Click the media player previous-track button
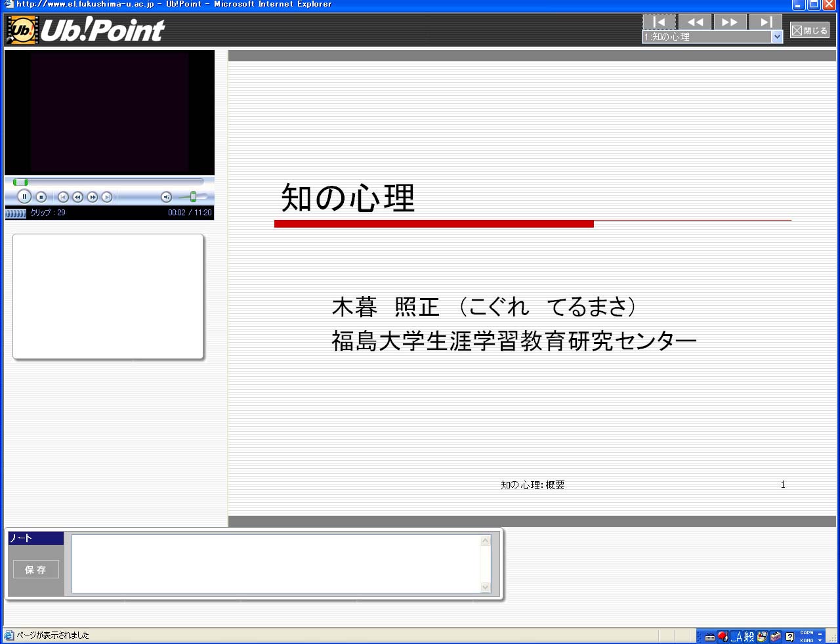Image resolution: width=840 pixels, height=644 pixels. click(x=63, y=197)
